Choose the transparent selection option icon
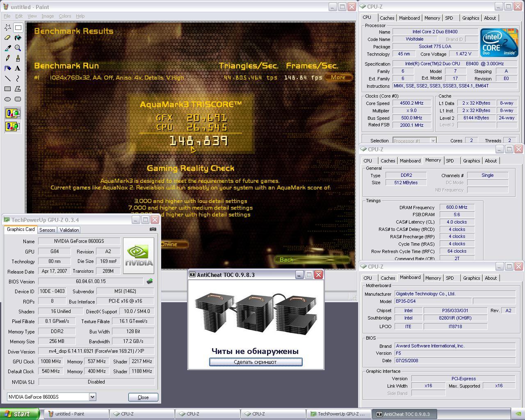The image size is (525, 420). pos(13,126)
